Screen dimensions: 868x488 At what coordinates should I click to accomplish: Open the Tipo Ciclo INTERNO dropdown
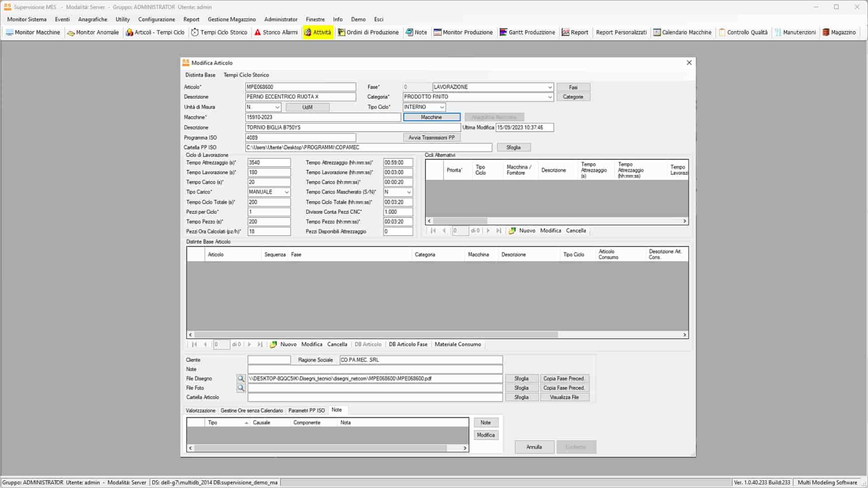(x=442, y=108)
